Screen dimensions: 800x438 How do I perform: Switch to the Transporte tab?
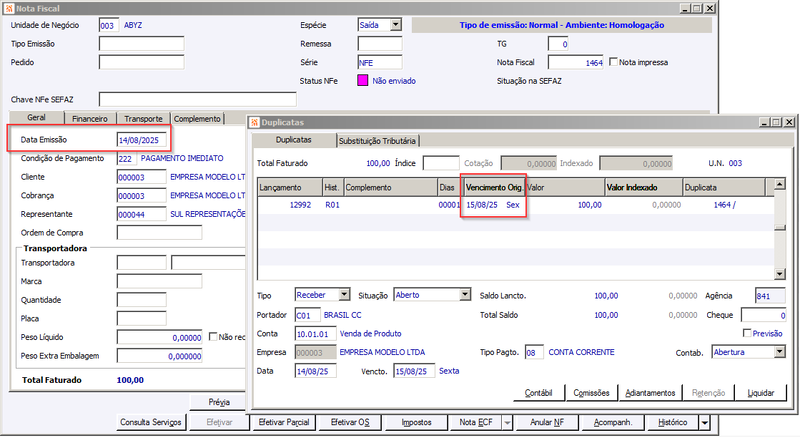tap(143, 118)
